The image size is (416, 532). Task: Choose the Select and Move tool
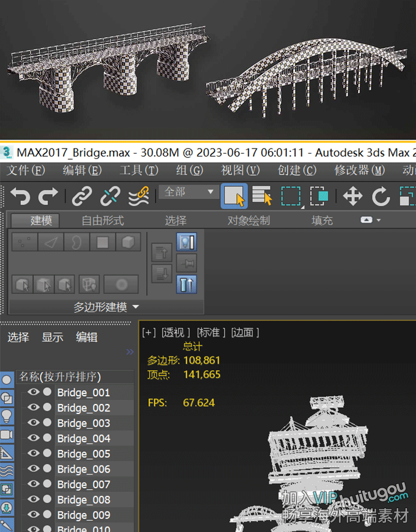tap(353, 196)
